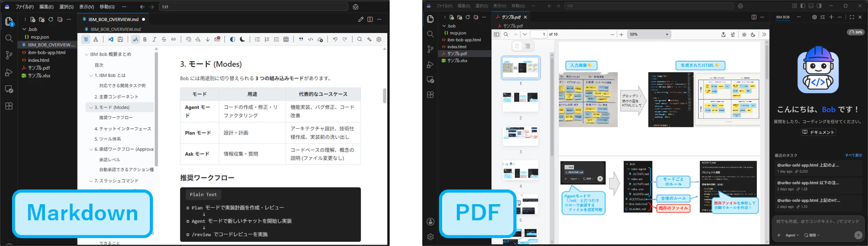
Task: Insert a code block from Markdown toolbar
Action: pyautogui.click(x=311, y=39)
